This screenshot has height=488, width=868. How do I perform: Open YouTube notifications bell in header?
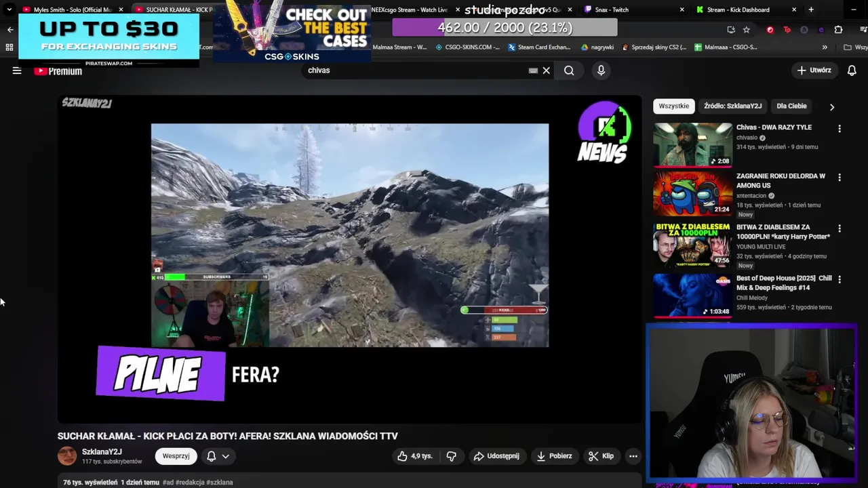point(852,70)
